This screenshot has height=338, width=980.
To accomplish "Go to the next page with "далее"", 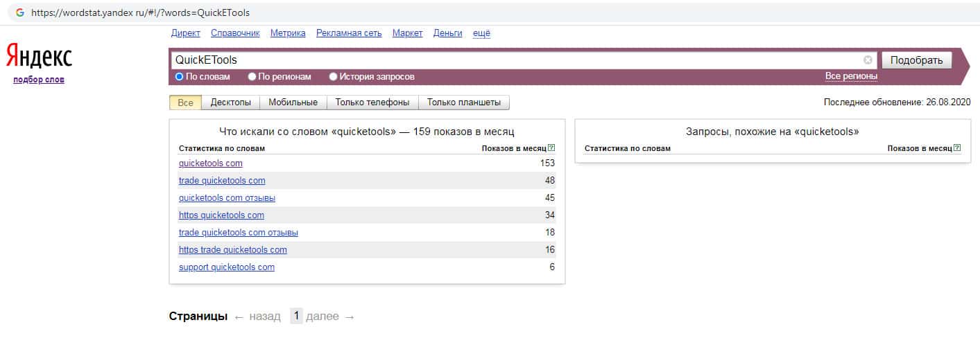I will point(323,317).
